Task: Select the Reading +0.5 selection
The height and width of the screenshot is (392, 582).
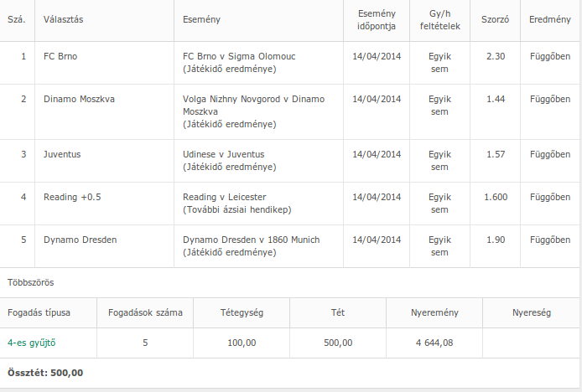Action: [72, 197]
